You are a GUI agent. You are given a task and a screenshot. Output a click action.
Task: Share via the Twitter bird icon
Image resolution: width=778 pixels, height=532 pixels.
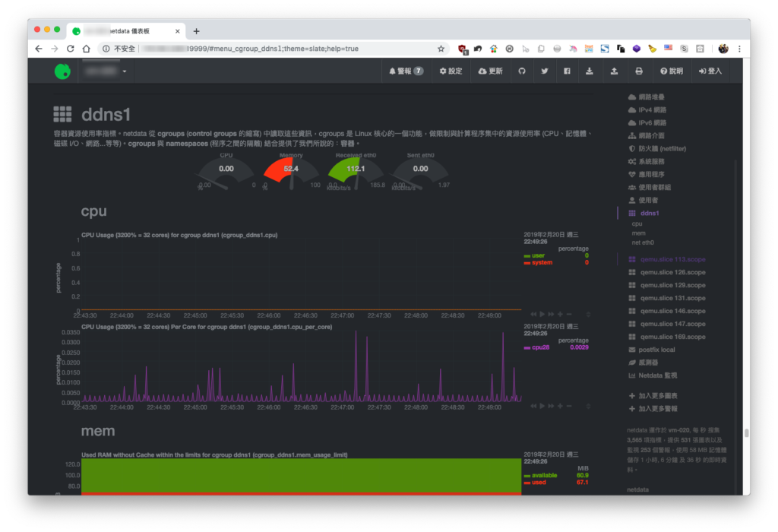(544, 71)
